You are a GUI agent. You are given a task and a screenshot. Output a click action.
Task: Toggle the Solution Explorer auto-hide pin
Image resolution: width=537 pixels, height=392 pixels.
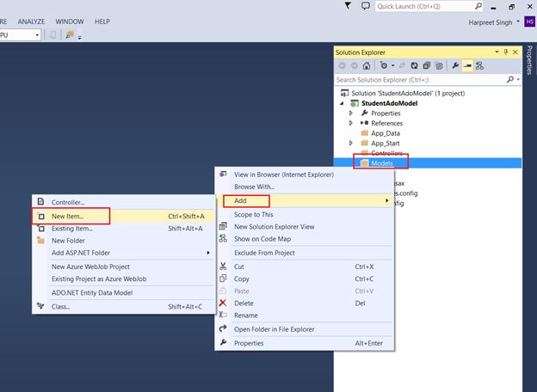pos(506,52)
